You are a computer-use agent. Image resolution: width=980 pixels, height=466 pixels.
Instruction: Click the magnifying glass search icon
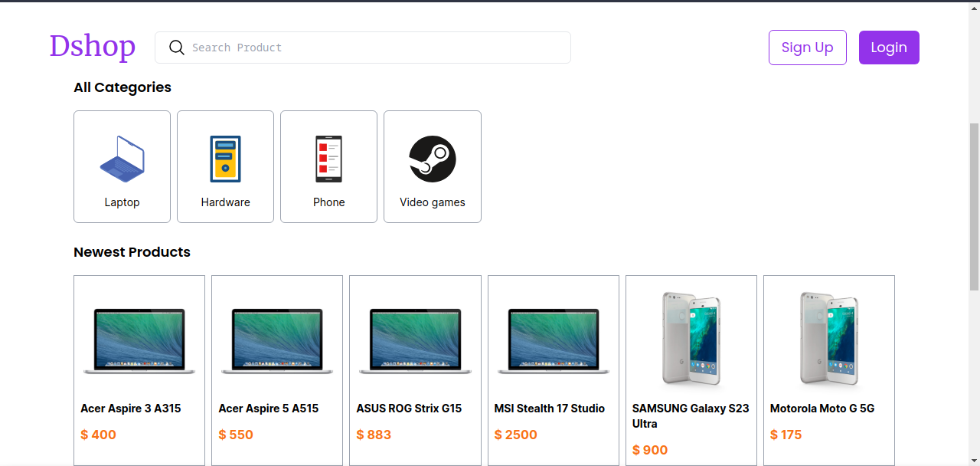pos(177,48)
